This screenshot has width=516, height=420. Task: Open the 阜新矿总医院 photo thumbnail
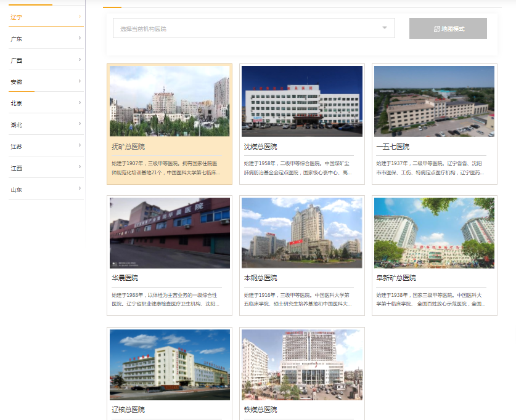[x=434, y=233]
